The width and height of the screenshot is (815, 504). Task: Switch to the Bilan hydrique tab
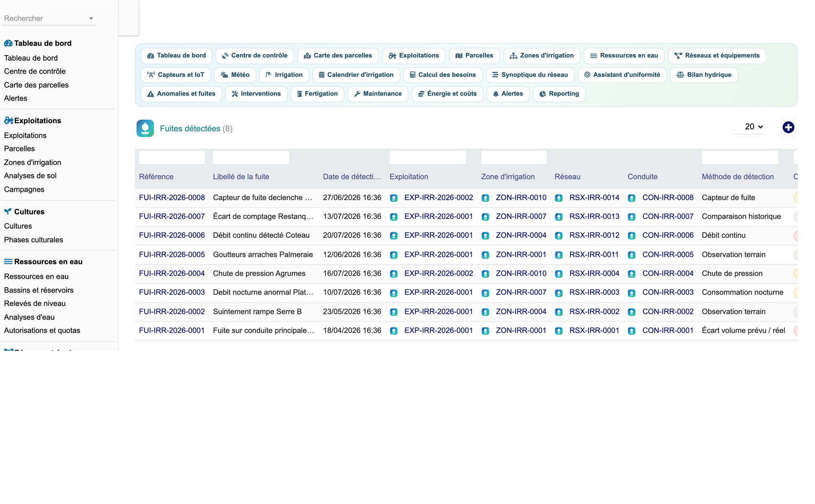coord(704,75)
